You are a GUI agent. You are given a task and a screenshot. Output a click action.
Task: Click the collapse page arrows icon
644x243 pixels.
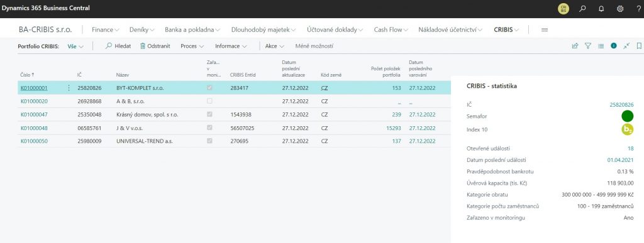pos(626,46)
